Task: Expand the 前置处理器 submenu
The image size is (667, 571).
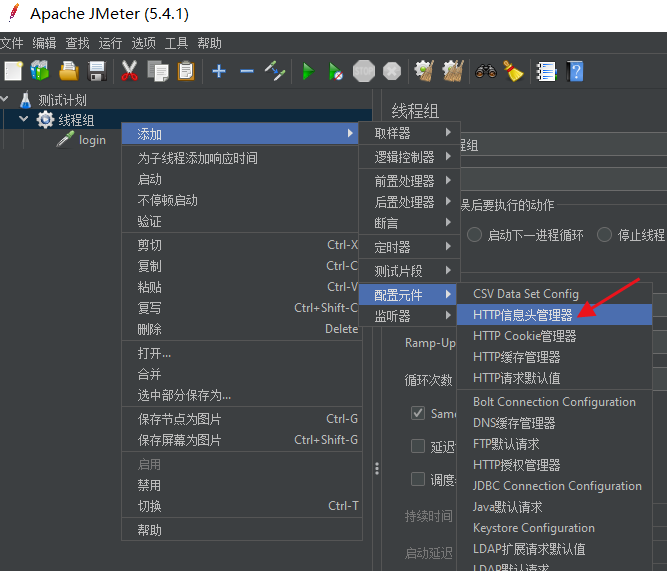Action: (410, 181)
